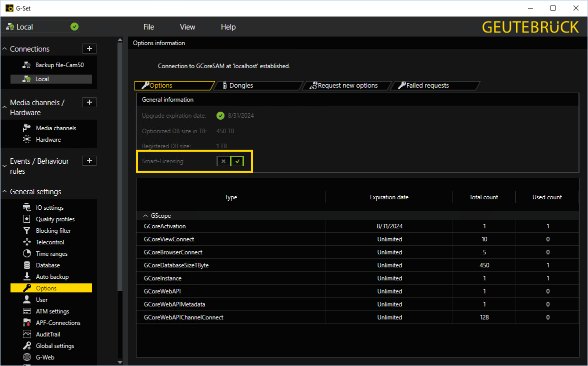Select the AuditTrail chart icon

click(27, 334)
